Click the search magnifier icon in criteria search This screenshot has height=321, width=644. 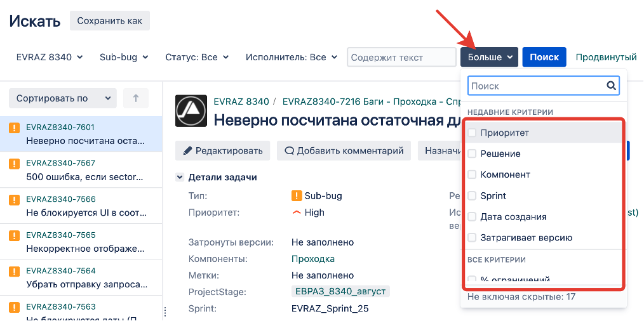click(611, 86)
